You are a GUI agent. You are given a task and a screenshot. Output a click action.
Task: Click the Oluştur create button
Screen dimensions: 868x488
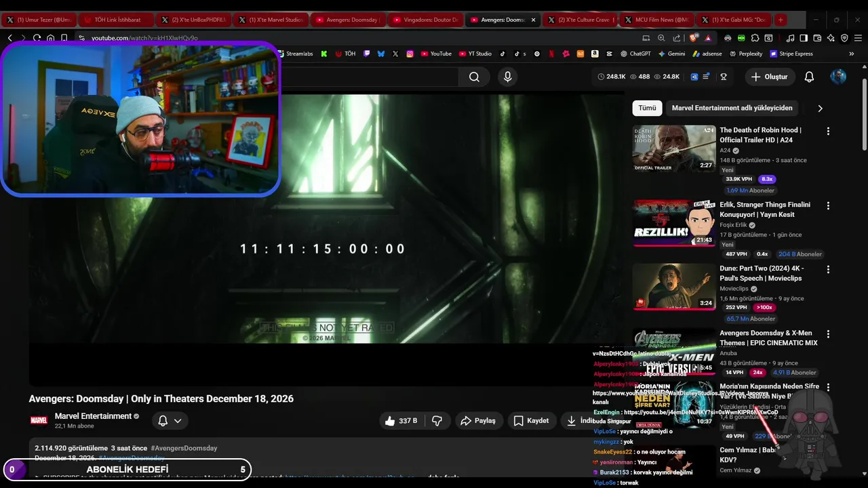click(769, 77)
